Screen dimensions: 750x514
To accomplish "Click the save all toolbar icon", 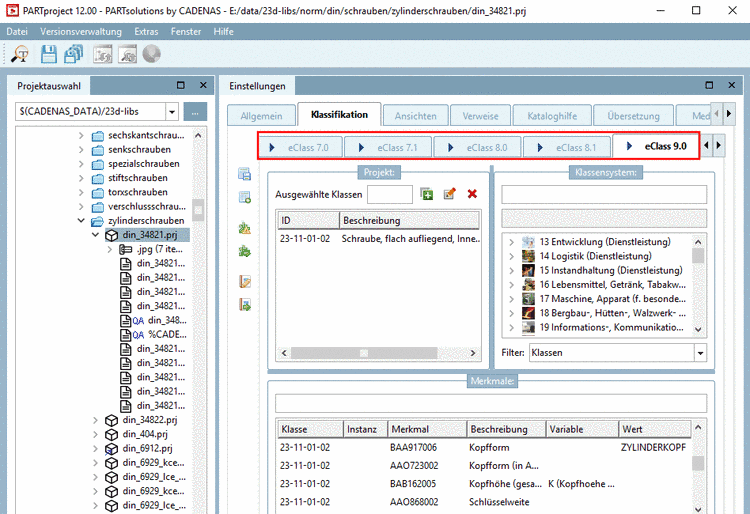I will [74, 54].
